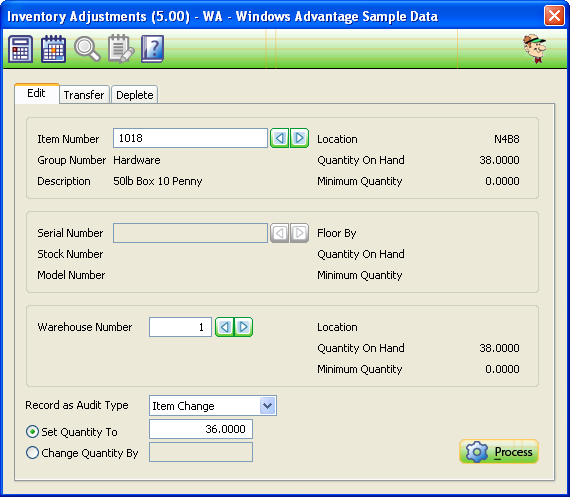Expand the Record as Audit Type dropdown

point(268,405)
